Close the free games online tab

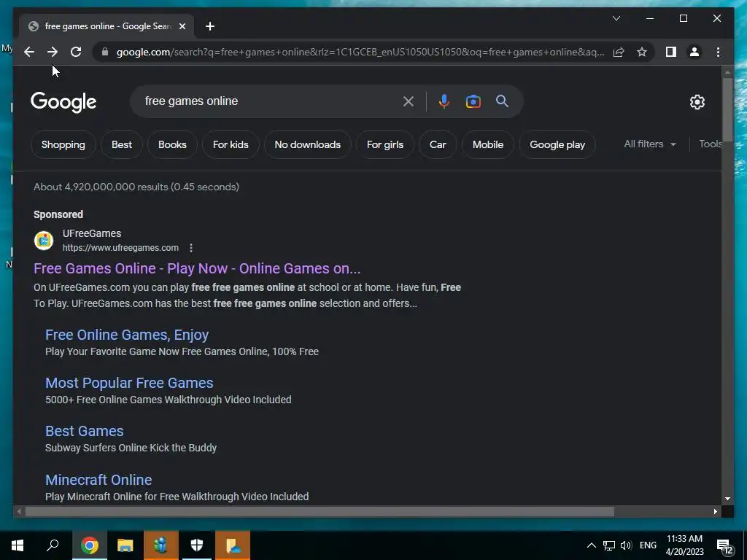point(182,26)
